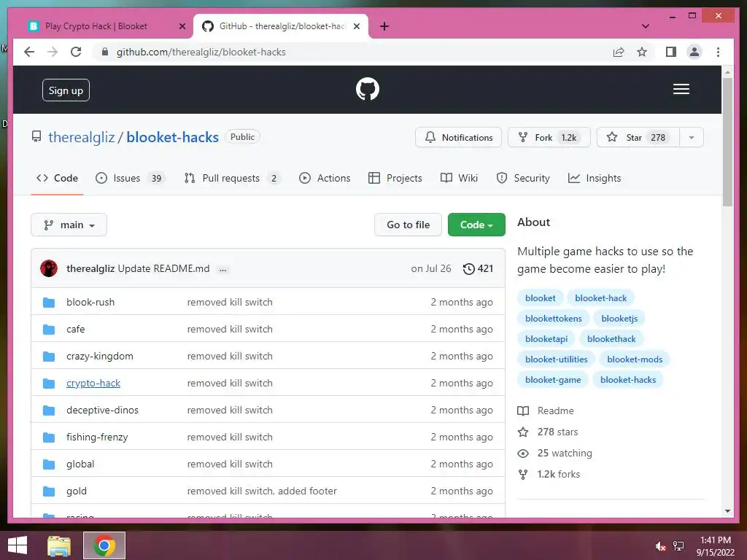Click the network tray icon
The image size is (747, 560).
[678, 546]
